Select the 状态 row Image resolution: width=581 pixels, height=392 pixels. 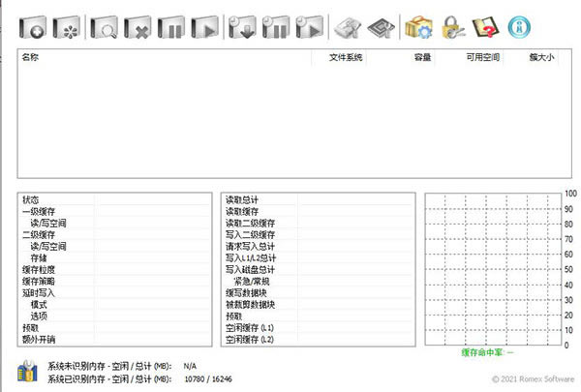[114, 199]
